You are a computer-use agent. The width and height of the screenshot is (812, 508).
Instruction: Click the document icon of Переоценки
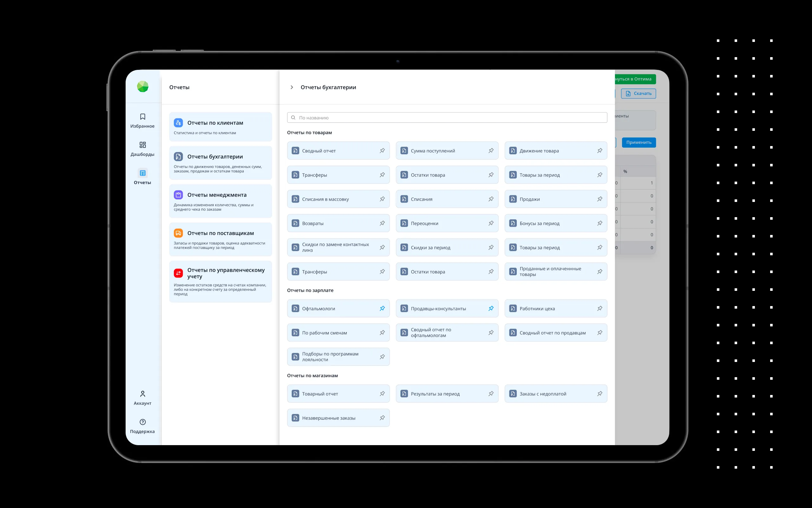404,223
